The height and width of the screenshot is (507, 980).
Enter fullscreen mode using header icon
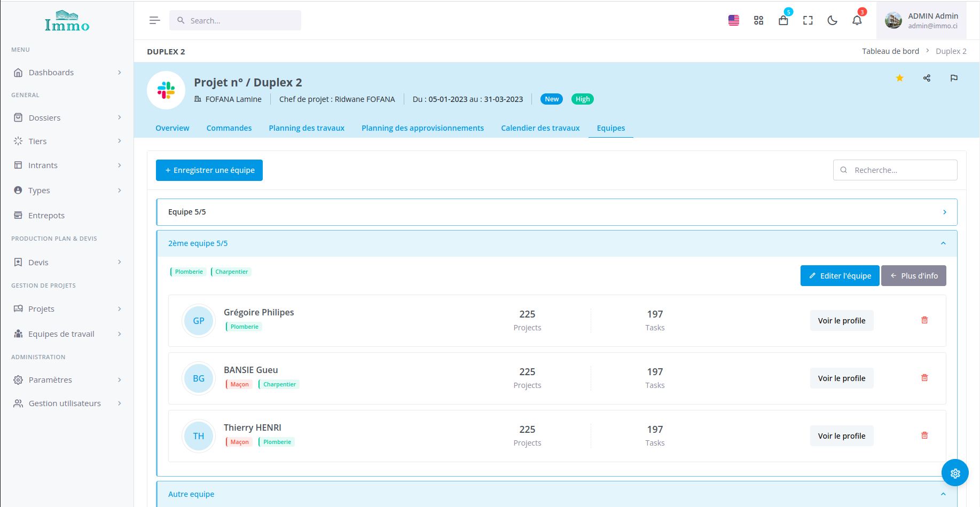pyautogui.click(x=807, y=20)
